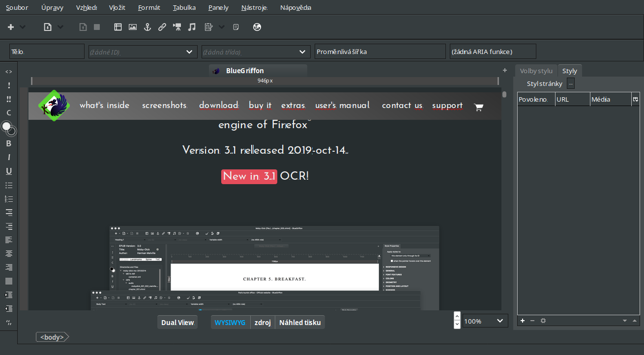644x355 pixels.
Task: Toggle code formatting with the C icon
Action: (9, 113)
